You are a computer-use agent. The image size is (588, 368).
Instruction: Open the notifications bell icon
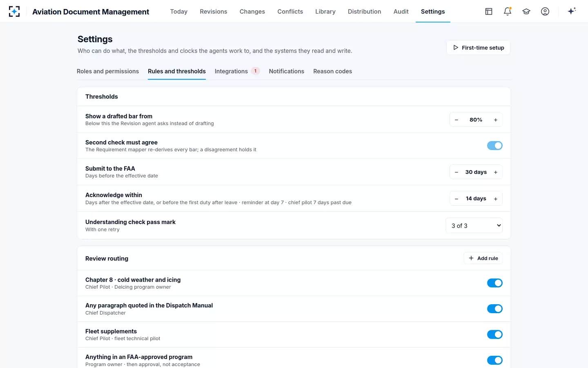tap(508, 11)
